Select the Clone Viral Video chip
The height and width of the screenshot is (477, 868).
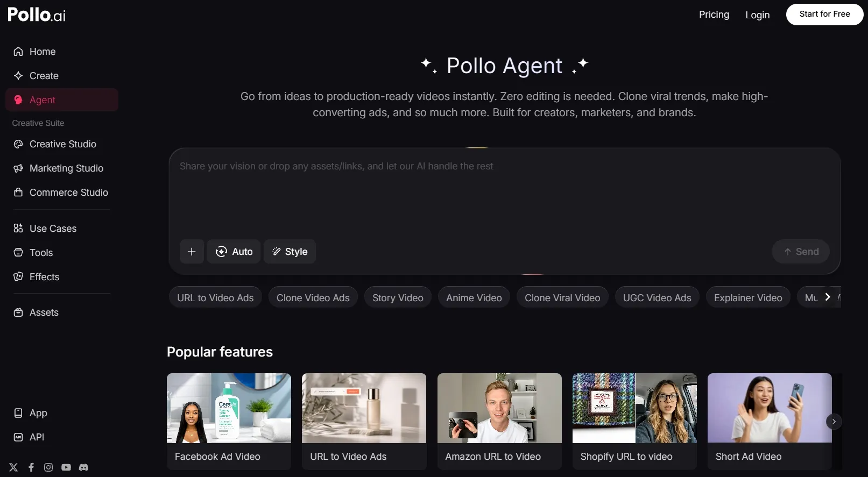[562, 297]
